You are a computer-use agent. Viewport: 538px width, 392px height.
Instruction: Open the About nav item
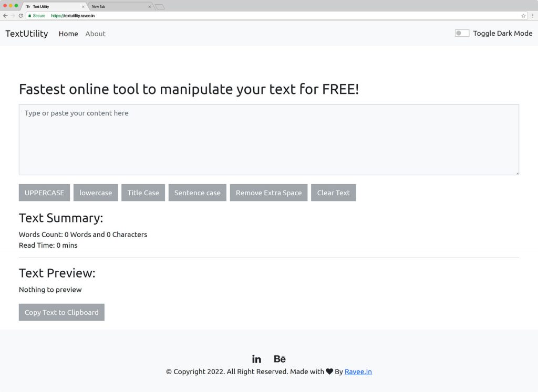point(95,34)
